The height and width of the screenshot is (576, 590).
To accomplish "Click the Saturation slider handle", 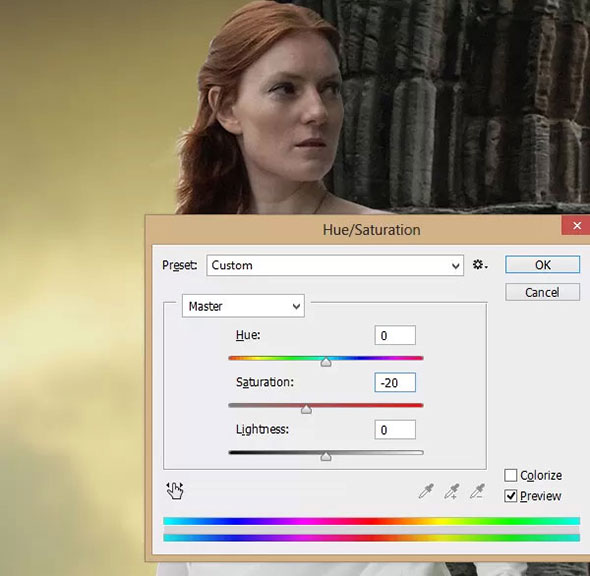I will (306, 409).
